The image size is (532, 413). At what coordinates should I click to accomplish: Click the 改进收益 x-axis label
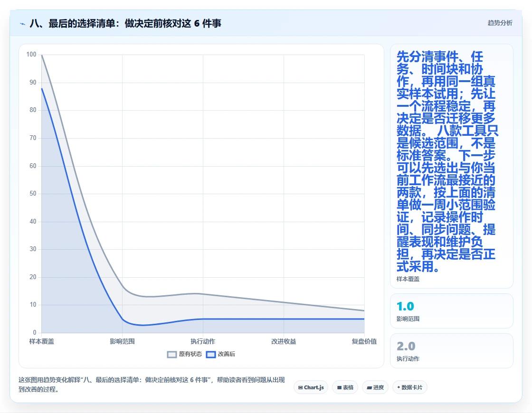(x=284, y=341)
